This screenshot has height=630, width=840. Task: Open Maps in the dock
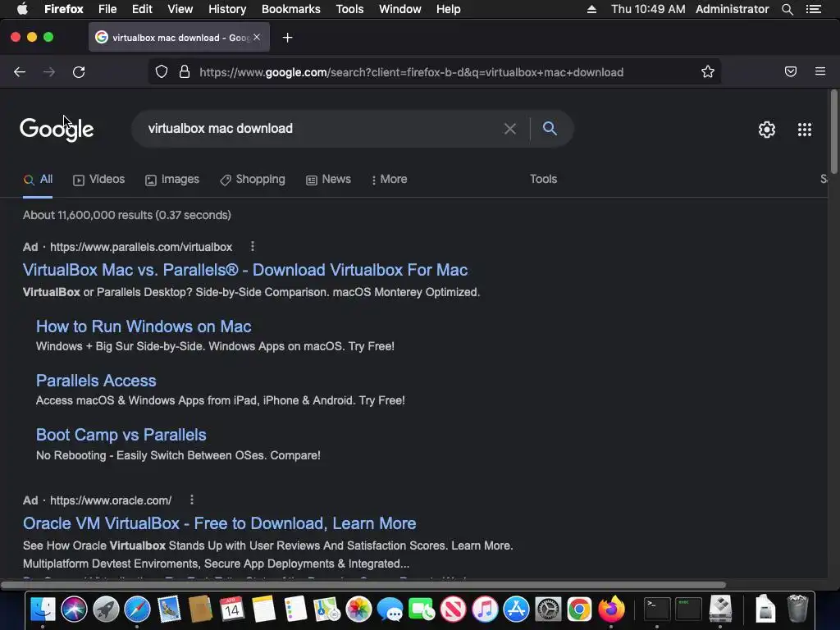tap(326, 609)
